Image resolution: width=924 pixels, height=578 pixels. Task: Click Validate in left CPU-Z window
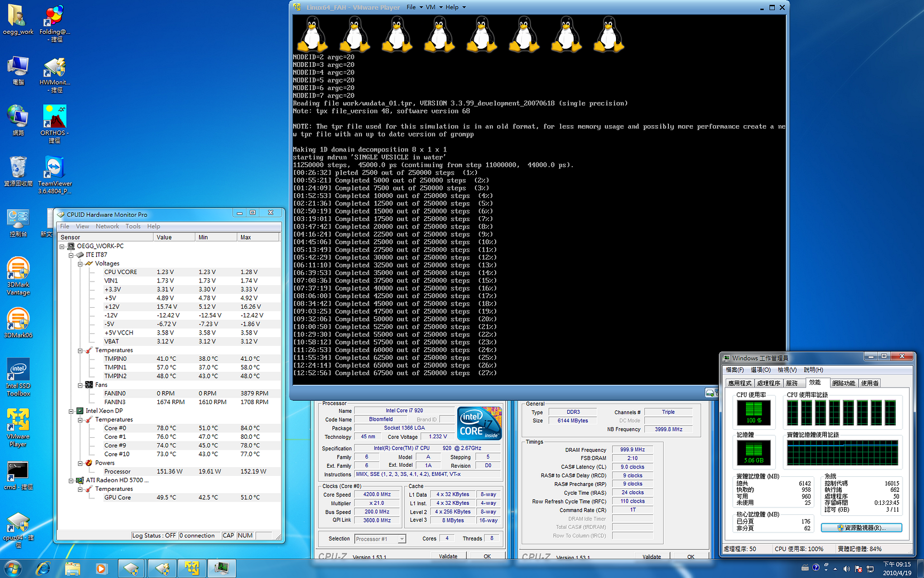[448, 556]
